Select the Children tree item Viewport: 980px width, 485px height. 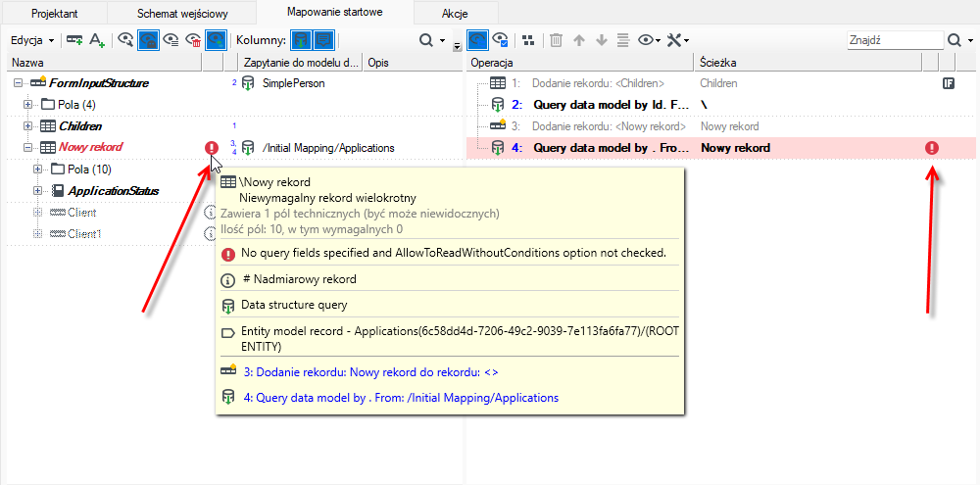pos(80,126)
